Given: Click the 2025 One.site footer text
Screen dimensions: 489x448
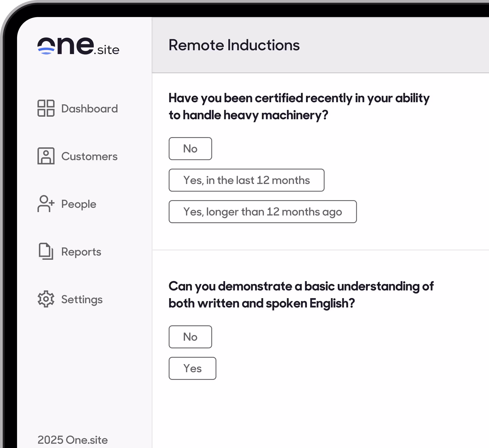Looking at the screenshot, I should (x=73, y=440).
